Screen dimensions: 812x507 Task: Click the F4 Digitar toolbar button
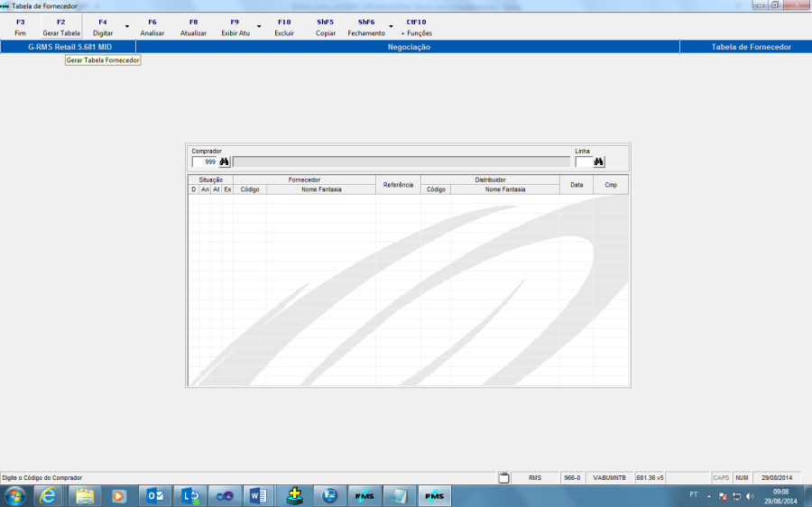pos(103,27)
